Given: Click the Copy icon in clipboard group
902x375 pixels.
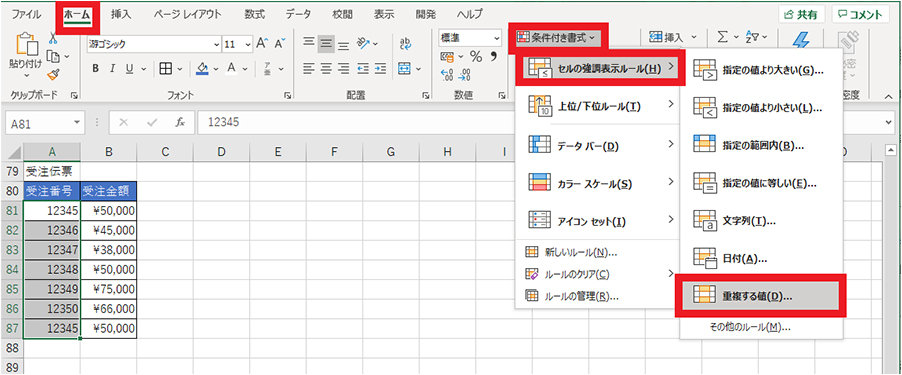Looking at the screenshot, I should pos(53,57).
